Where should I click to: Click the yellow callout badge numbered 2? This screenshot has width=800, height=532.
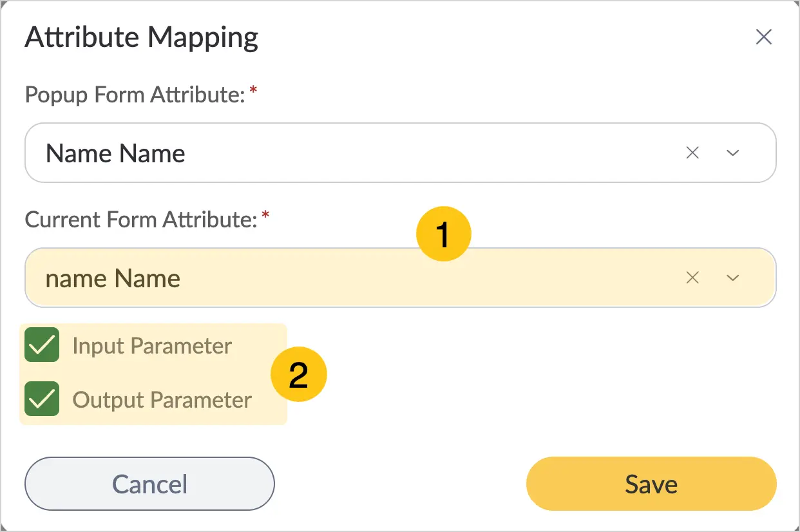(299, 375)
